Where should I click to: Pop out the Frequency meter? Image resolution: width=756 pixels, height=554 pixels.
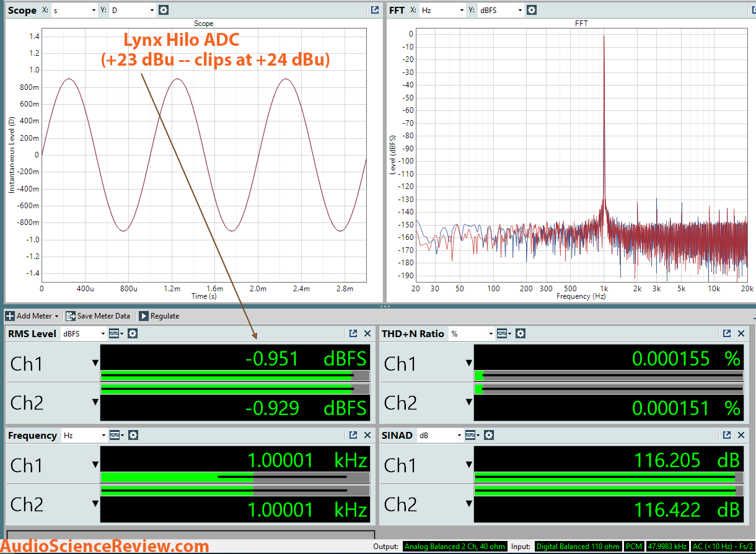(353, 435)
